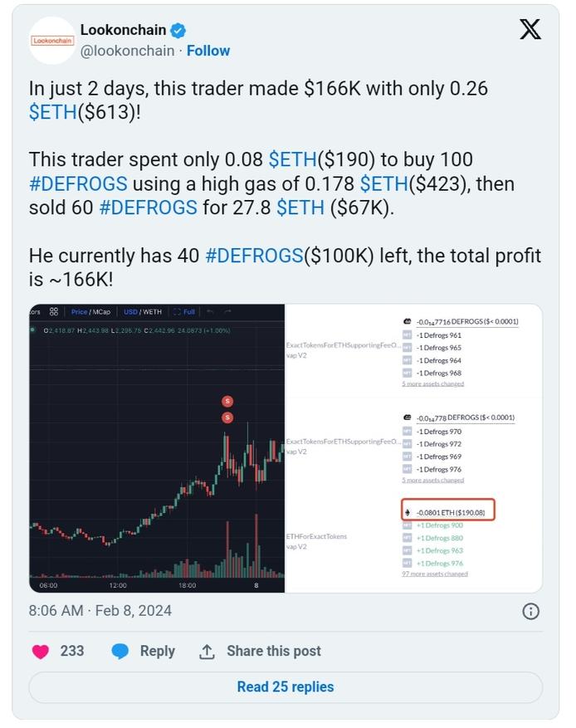This screenshot has width=576, height=728.
Task: Open the @lookonchain handle link
Action: [x=127, y=51]
